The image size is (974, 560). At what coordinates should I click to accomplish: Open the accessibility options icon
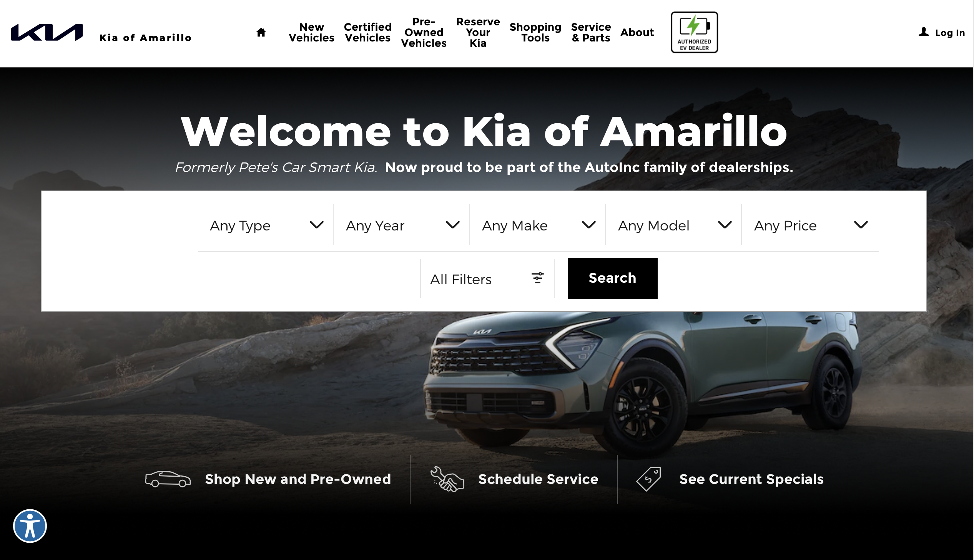(x=30, y=526)
